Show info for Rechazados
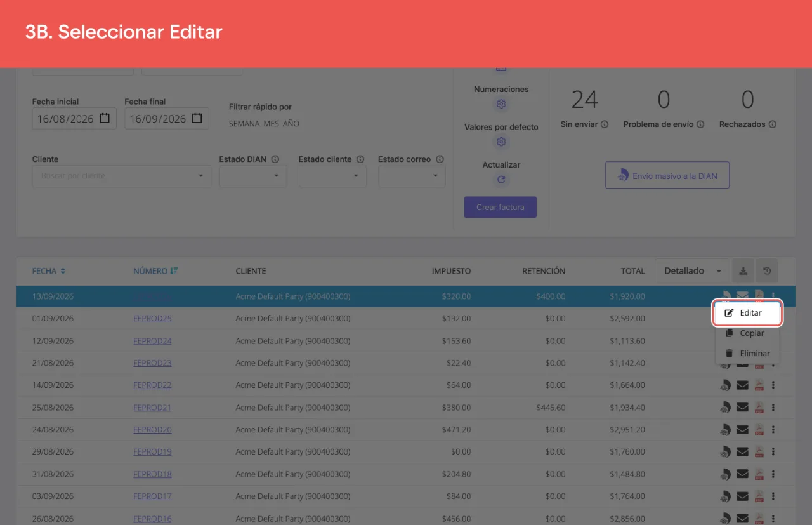The height and width of the screenshot is (525, 812). click(x=773, y=124)
